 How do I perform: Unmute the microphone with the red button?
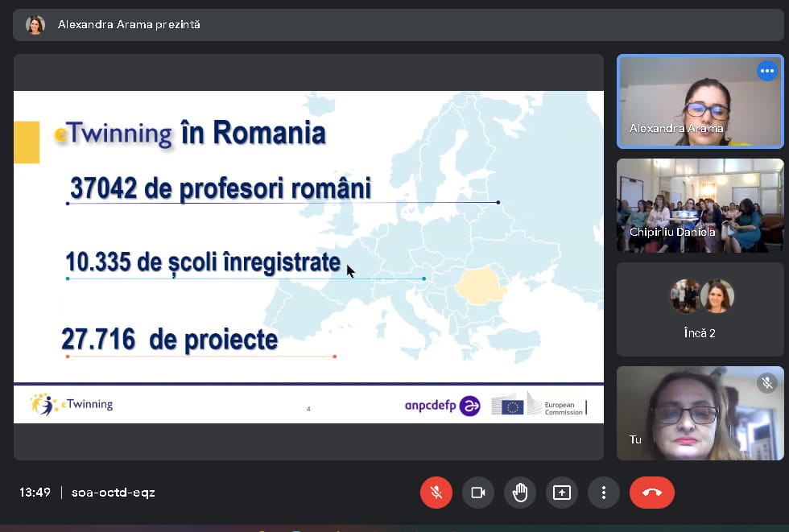[436, 493]
